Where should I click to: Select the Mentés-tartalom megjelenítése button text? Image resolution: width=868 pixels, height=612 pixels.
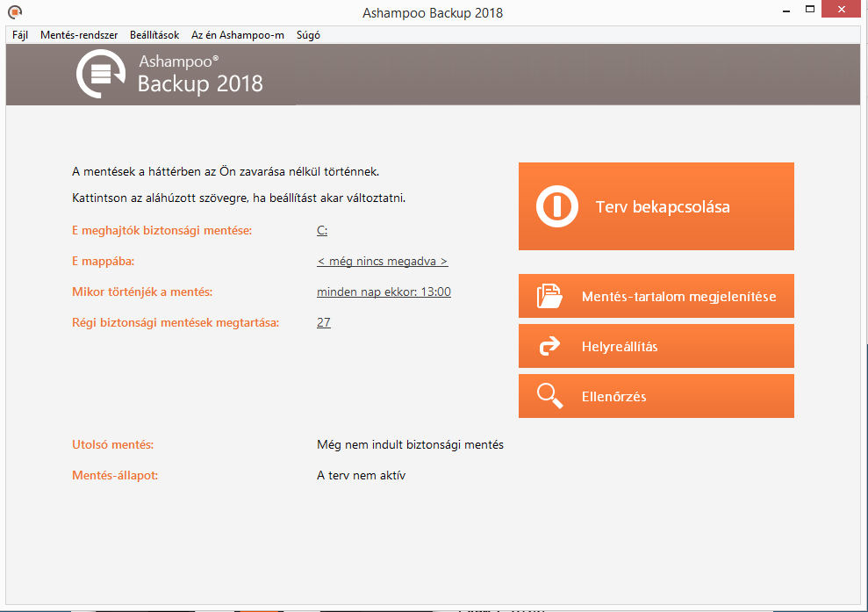coord(678,297)
